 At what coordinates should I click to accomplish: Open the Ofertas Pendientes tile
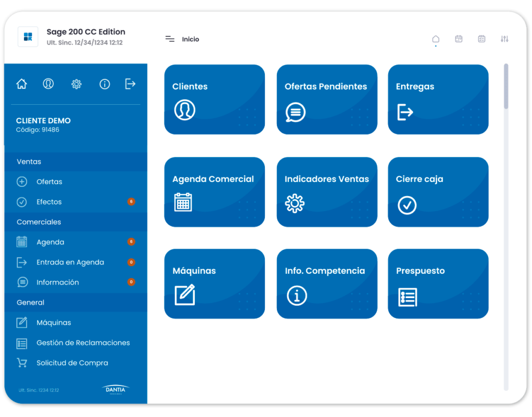[x=327, y=99]
